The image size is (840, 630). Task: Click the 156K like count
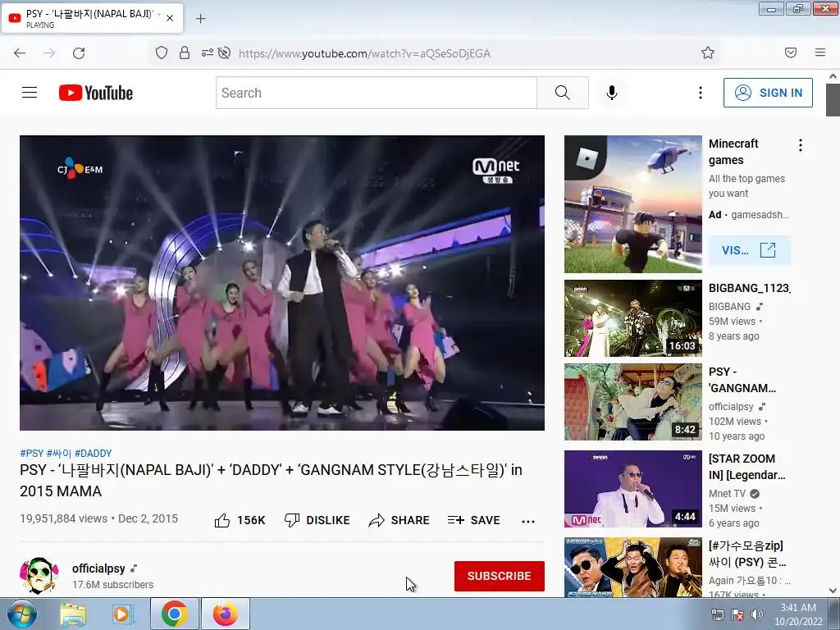[x=251, y=520]
